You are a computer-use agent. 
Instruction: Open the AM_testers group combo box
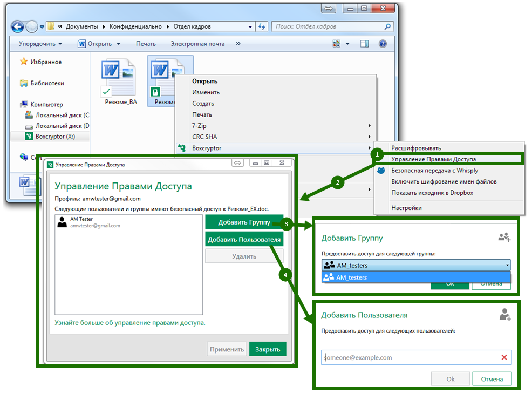[416, 265]
